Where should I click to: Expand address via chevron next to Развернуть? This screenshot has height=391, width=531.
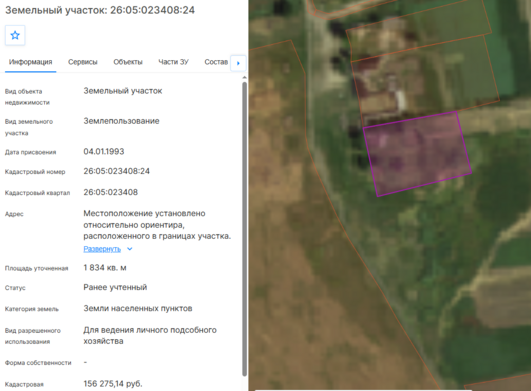point(129,249)
